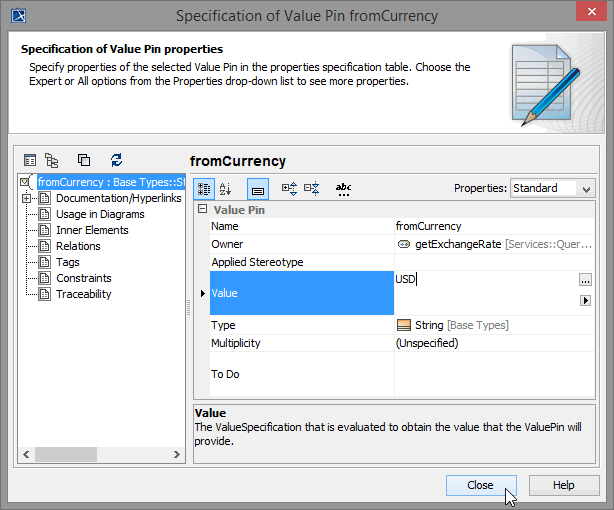614x510 pixels.
Task: Click the expand all properties icon
Action: point(289,188)
